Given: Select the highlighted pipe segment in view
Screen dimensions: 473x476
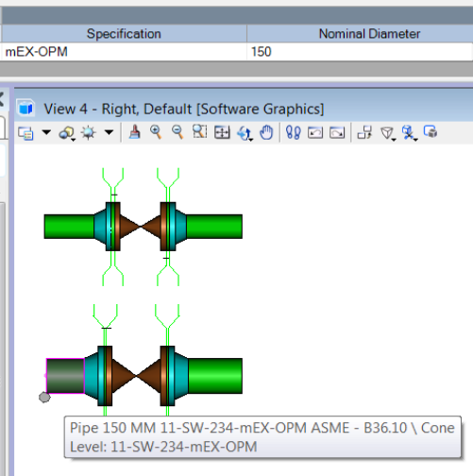Looking at the screenshot, I should click(65, 376).
